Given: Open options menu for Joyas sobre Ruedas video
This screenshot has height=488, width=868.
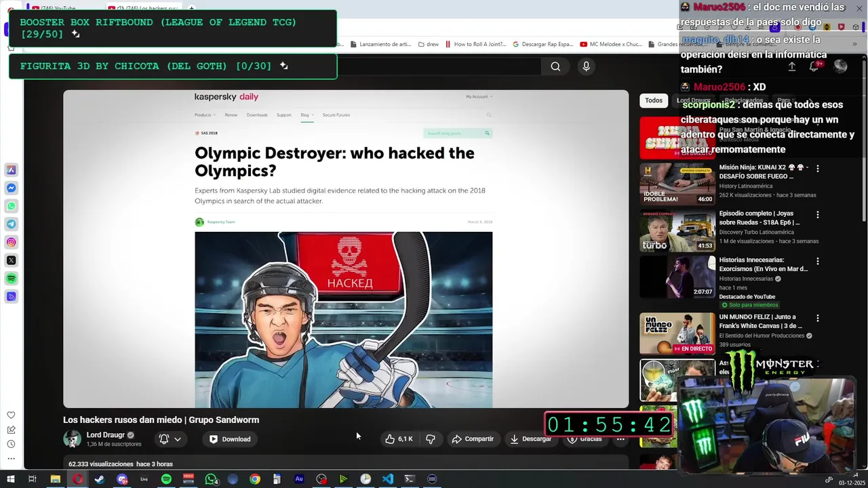Looking at the screenshot, I should (817, 214).
